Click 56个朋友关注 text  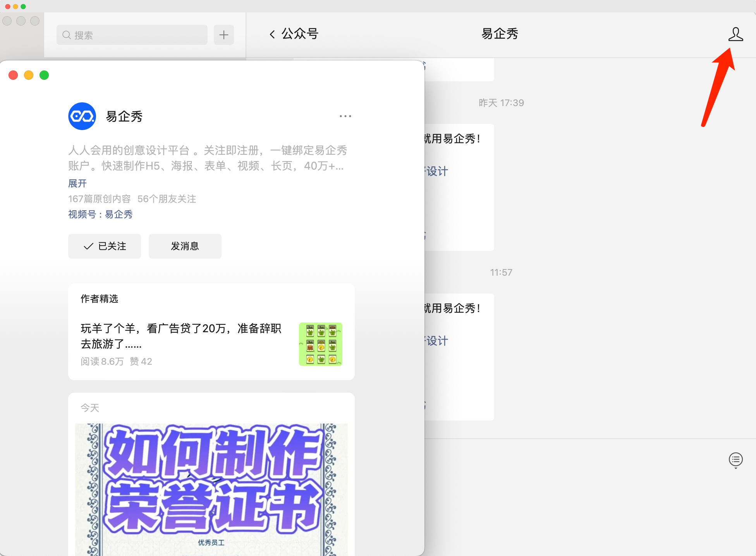click(x=167, y=199)
